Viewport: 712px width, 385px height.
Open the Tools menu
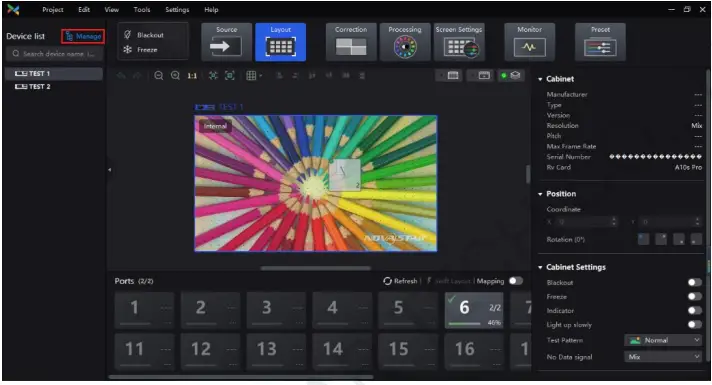[x=142, y=10]
